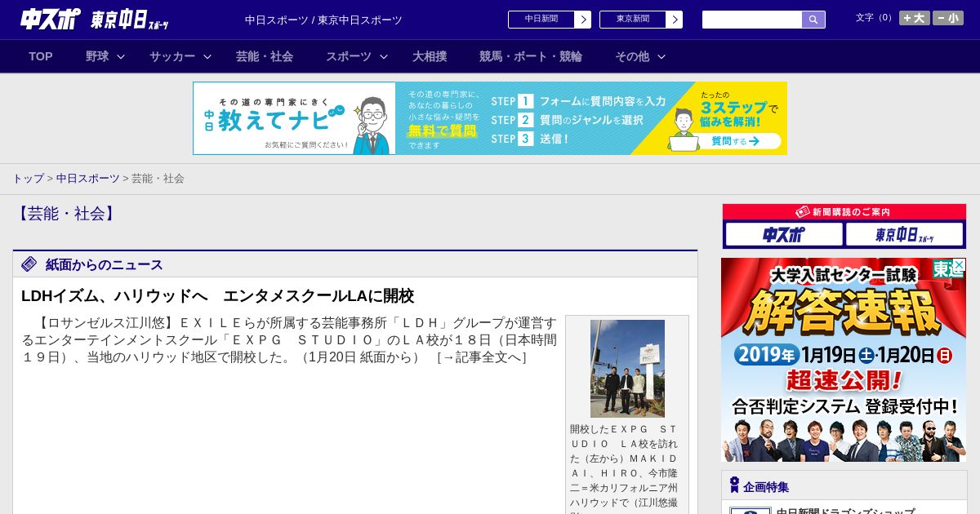The image size is (980, 514).
Task: Open 記事全文へ full article link
Action: coord(481,357)
